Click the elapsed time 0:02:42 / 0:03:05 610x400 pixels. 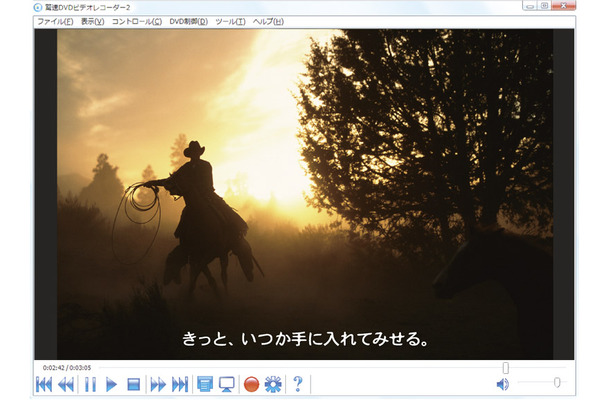point(67,368)
